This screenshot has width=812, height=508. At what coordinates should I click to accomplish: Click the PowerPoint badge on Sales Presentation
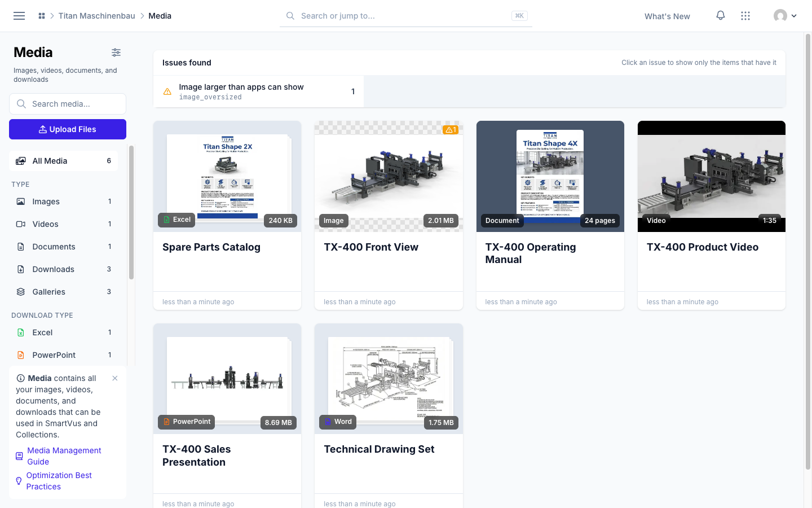pos(187,422)
